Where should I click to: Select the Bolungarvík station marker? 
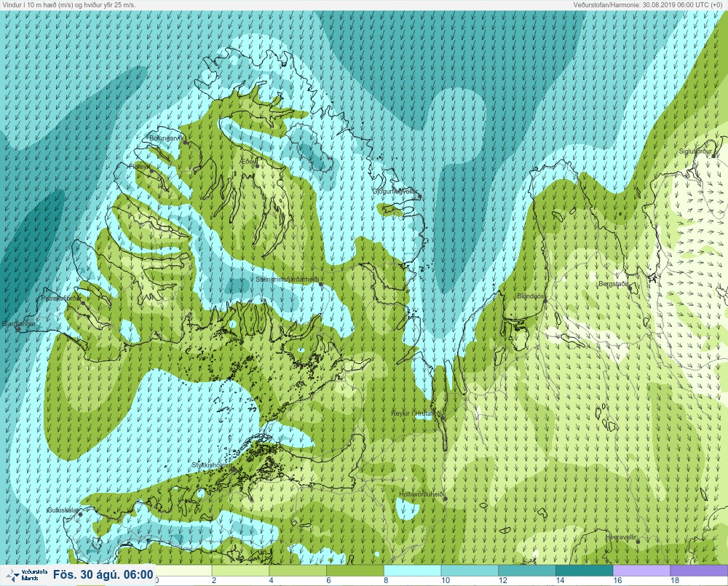pyautogui.click(x=185, y=142)
